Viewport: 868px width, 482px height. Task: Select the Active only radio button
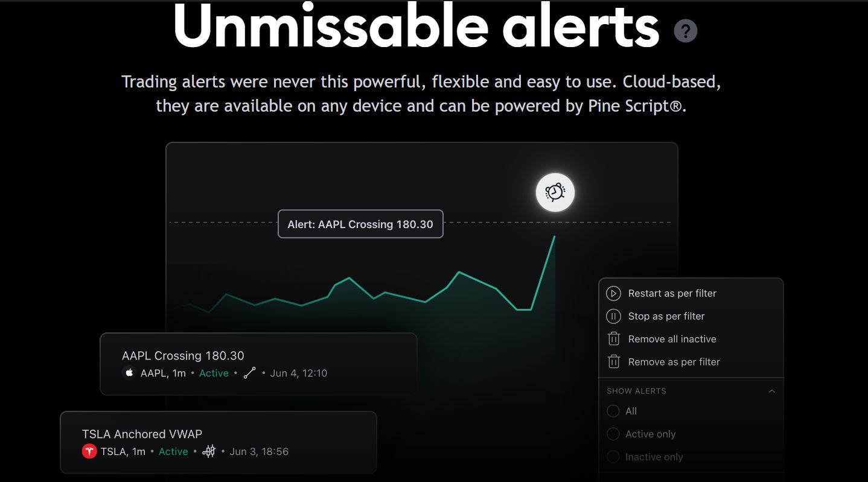[x=613, y=434]
